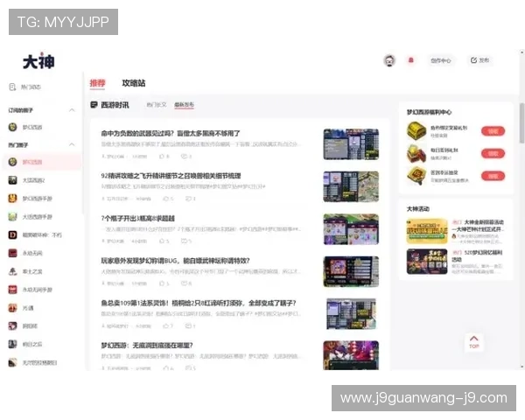Click the 发布 publish button
Viewport: 525px width, 420px height.
pos(479,60)
